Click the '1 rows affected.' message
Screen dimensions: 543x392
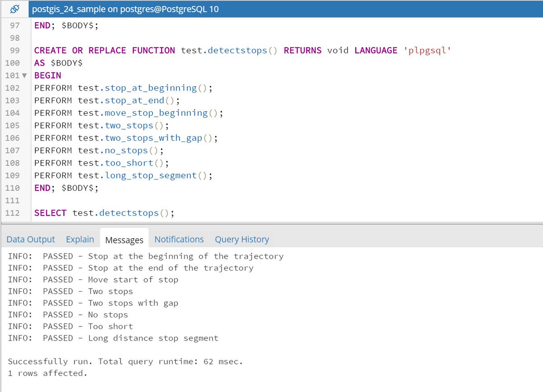click(48, 373)
